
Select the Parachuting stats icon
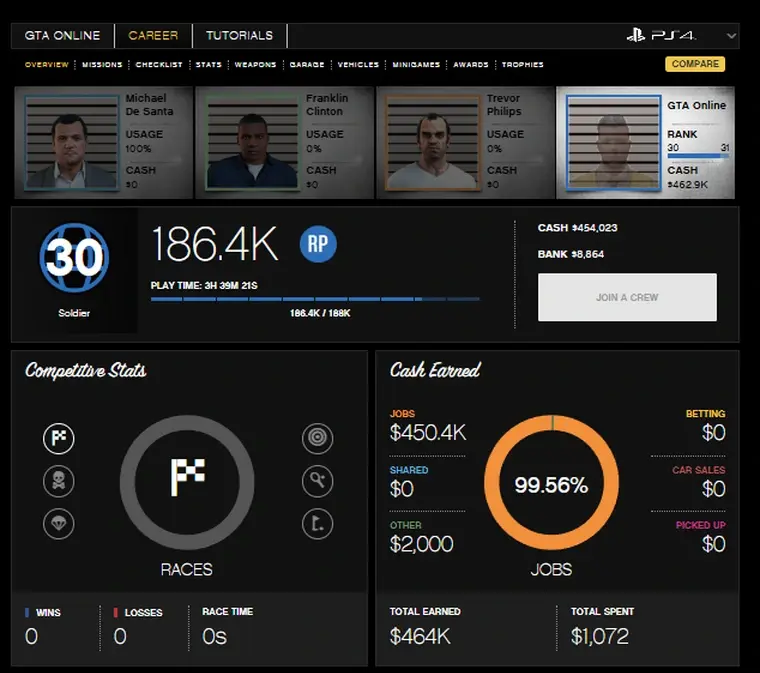59,523
